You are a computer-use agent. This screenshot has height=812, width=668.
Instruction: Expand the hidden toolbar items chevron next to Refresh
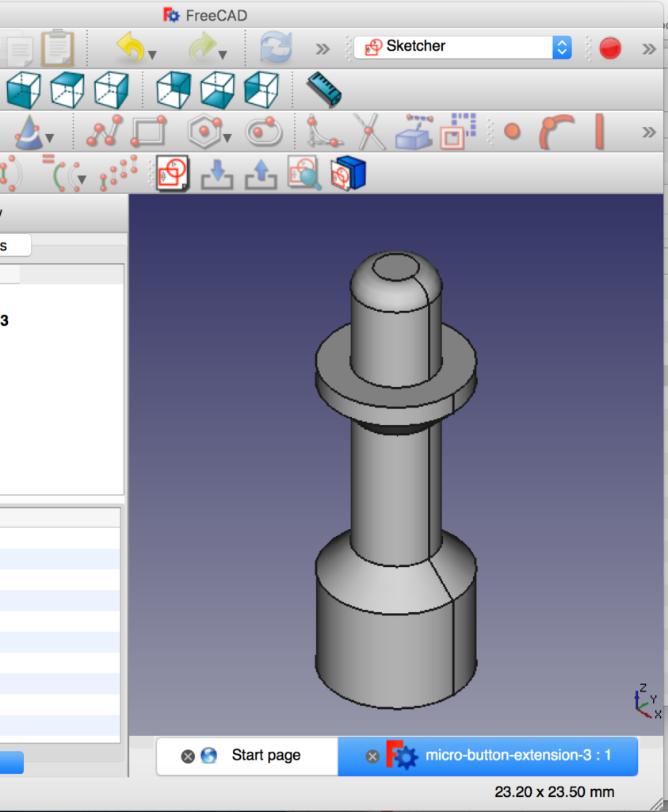322,49
